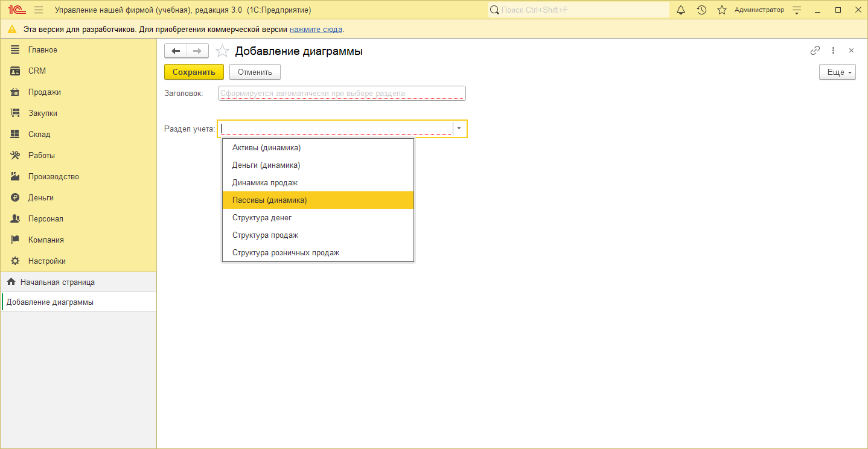Open the Настройки section label

47,261
